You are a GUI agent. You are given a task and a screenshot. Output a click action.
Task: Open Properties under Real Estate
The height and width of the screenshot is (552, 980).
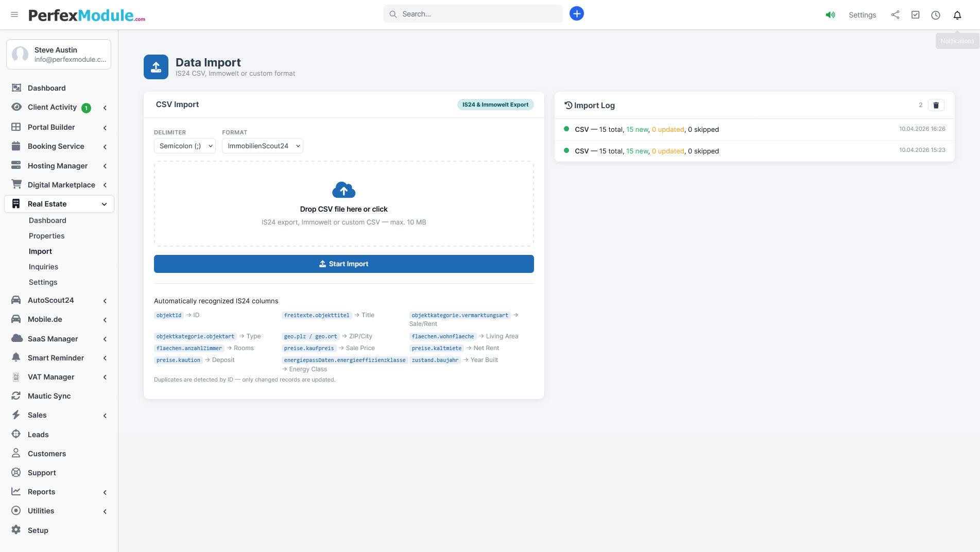(46, 236)
